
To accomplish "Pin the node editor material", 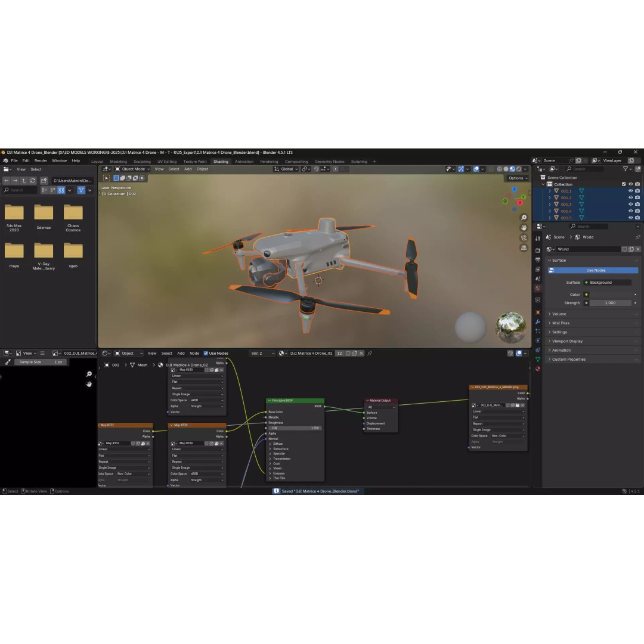I will click(x=370, y=353).
